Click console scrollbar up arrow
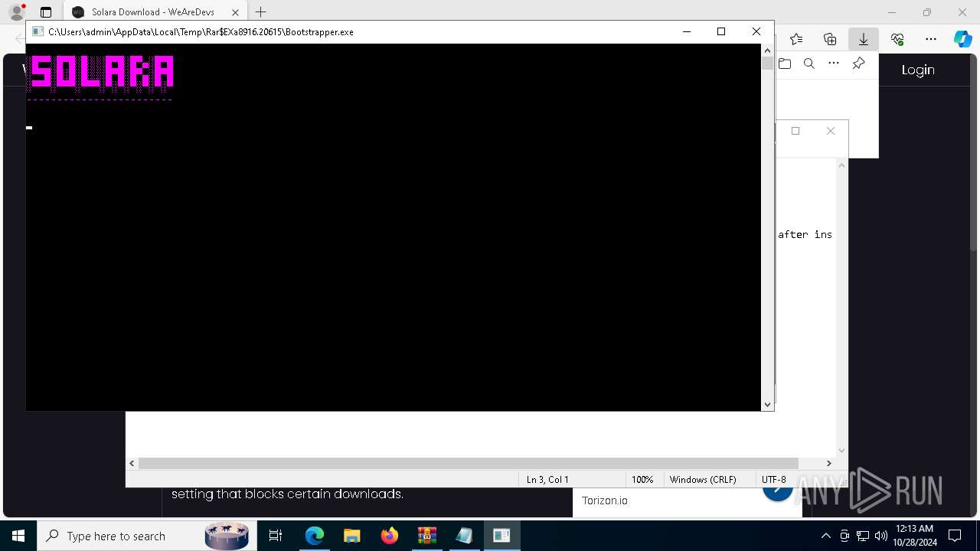Screen dimensions: 980x551 (x=767, y=50)
